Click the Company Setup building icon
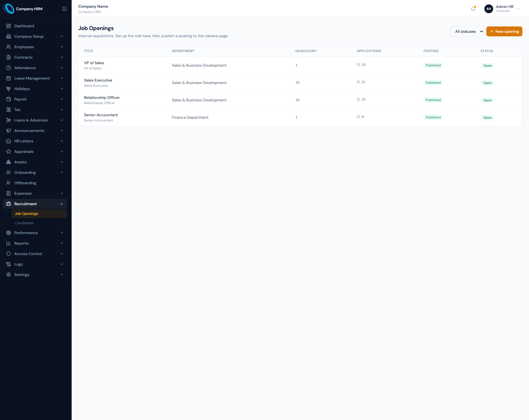This screenshot has height=420, width=529. 9,36
